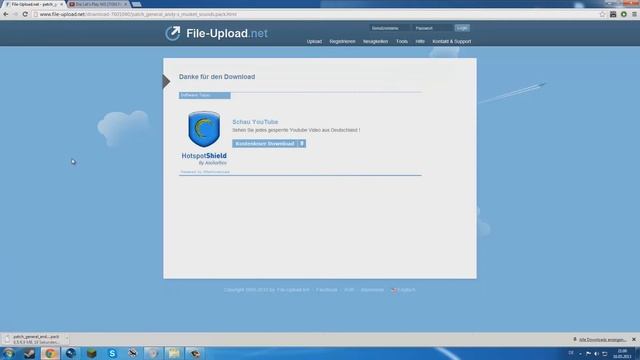Close the YouTube tab
The image size is (640, 360).
tap(125, 4)
